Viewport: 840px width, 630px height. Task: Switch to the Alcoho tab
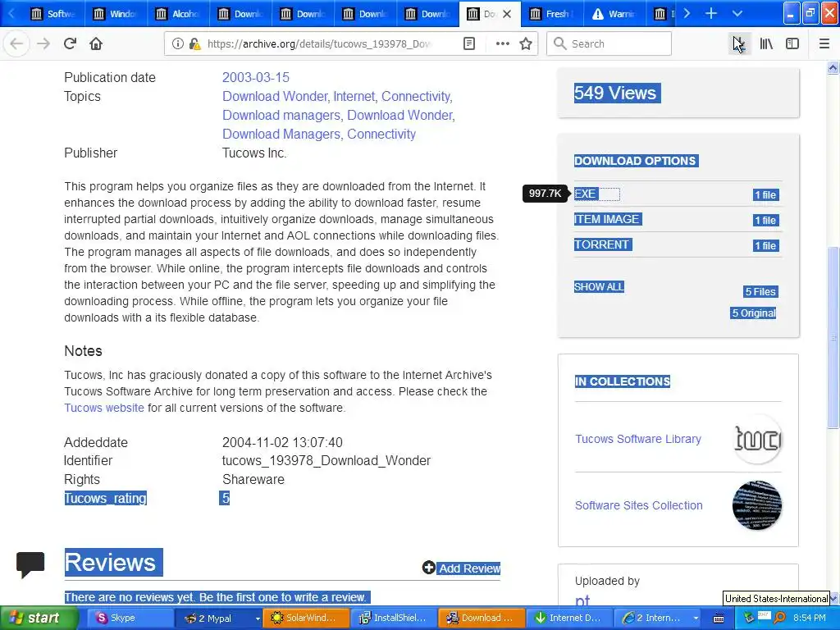178,14
